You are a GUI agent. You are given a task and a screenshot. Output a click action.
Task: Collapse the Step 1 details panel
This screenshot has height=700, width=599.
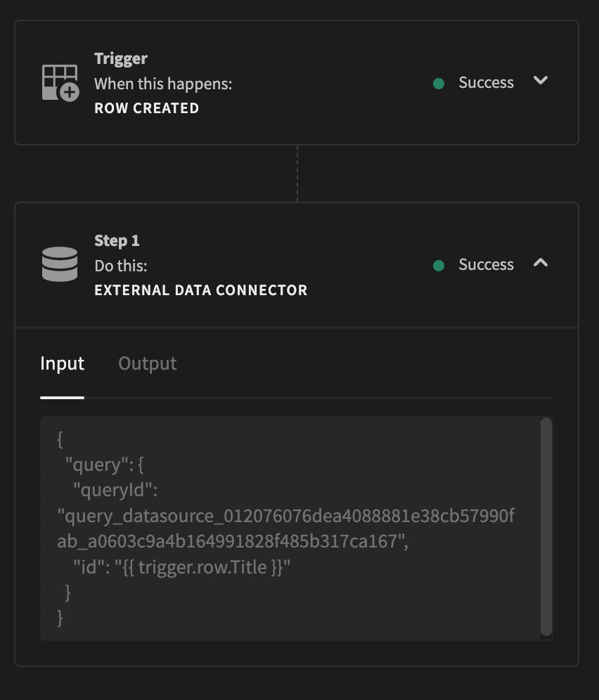pos(541,264)
